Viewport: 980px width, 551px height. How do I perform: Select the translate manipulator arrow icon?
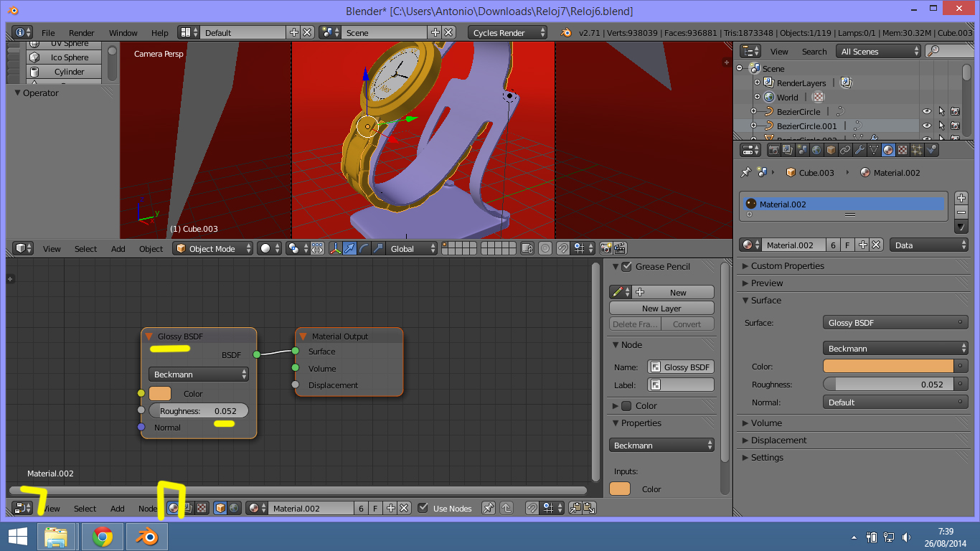click(x=349, y=248)
